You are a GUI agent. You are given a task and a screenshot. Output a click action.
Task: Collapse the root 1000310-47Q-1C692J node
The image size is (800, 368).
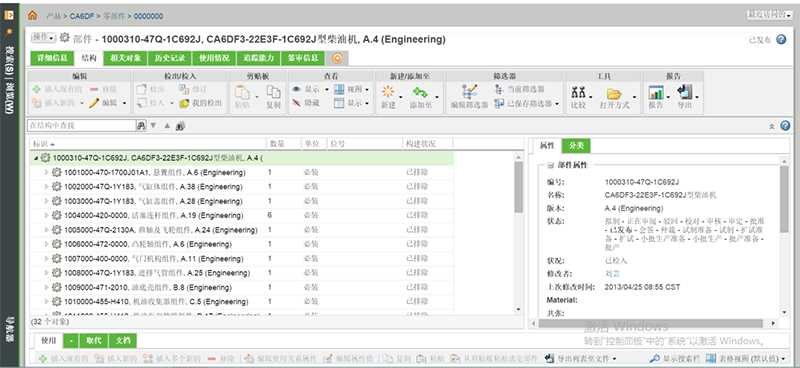tap(36, 158)
